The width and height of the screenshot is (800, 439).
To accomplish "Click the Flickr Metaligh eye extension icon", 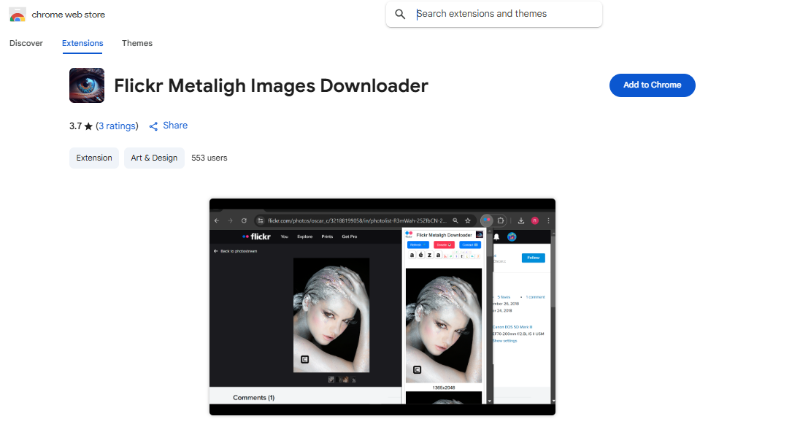I will (87, 85).
